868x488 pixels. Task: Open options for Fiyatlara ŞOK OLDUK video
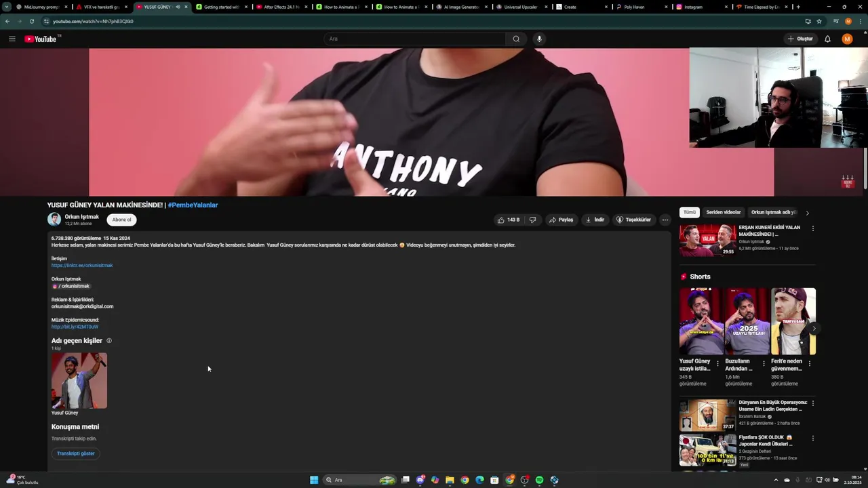pos(813,439)
